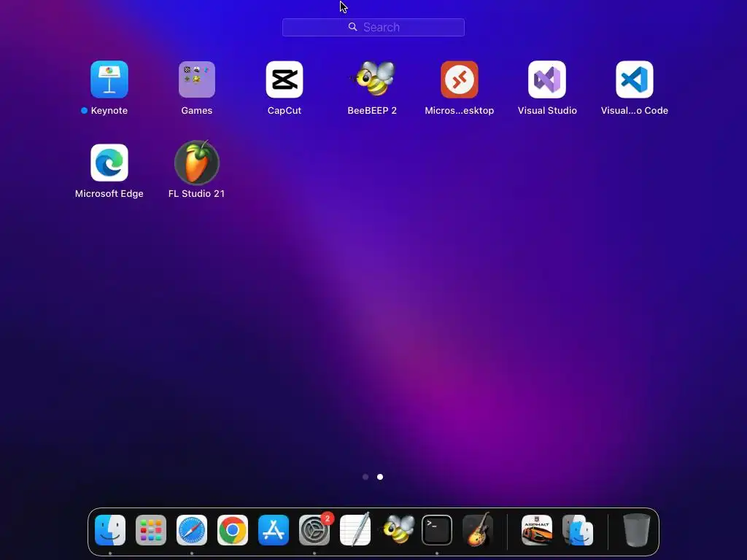Open Microsoft Edge browser

(109, 163)
